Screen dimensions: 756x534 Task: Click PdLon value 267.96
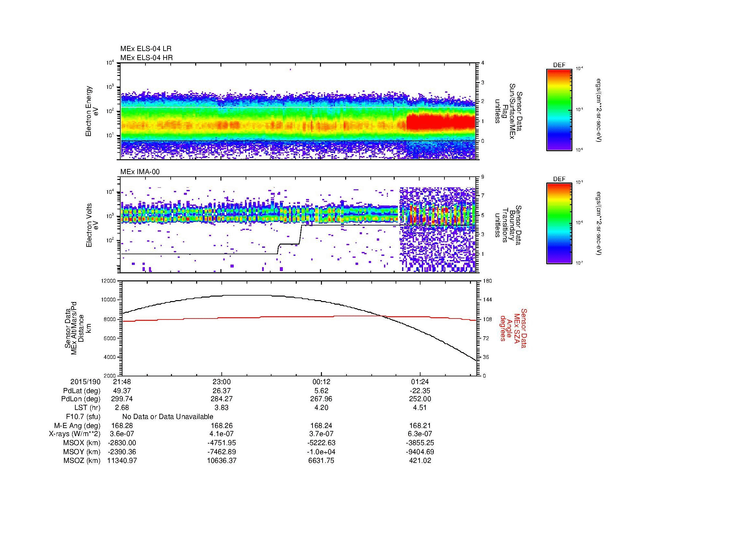321,399
